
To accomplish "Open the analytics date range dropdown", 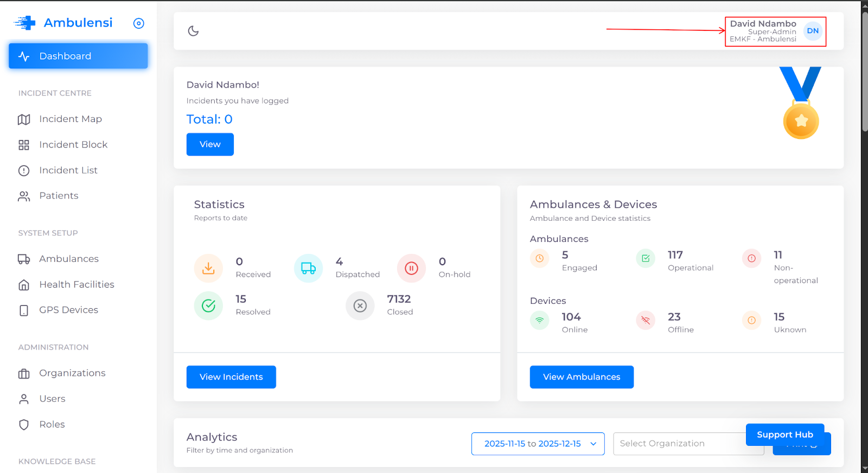I will (538, 444).
